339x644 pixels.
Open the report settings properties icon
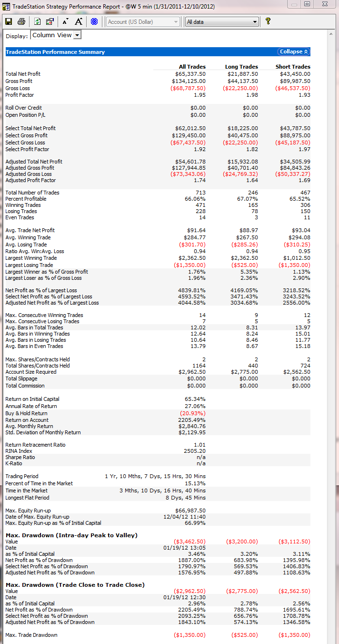[50, 21]
